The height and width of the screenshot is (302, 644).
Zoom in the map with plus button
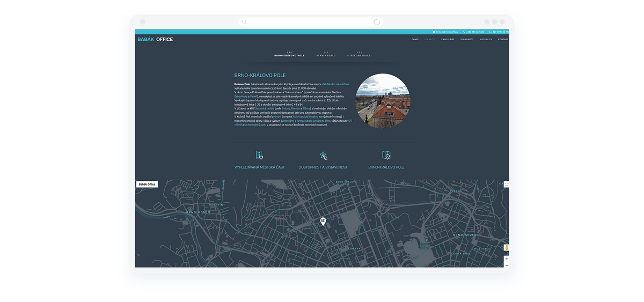click(506, 259)
